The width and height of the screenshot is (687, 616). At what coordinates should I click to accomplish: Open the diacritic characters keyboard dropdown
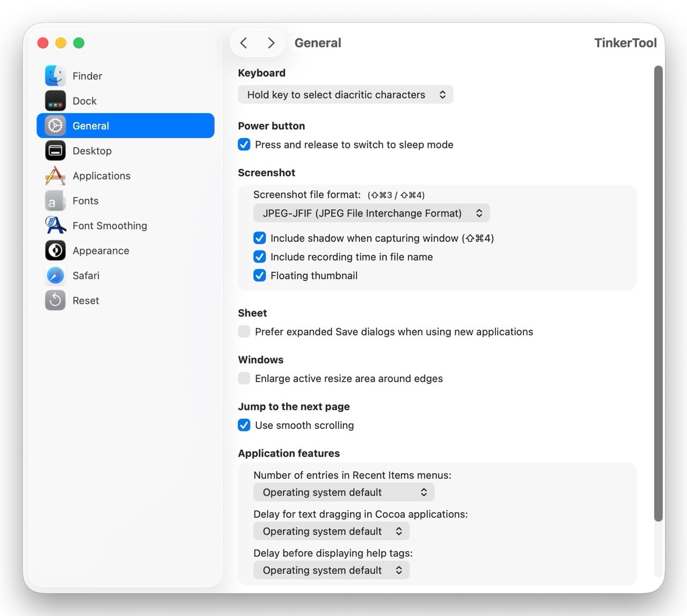point(345,94)
